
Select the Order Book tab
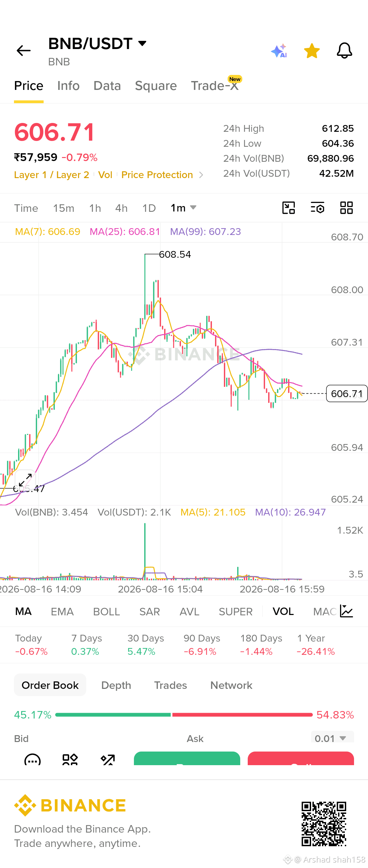pos(50,685)
